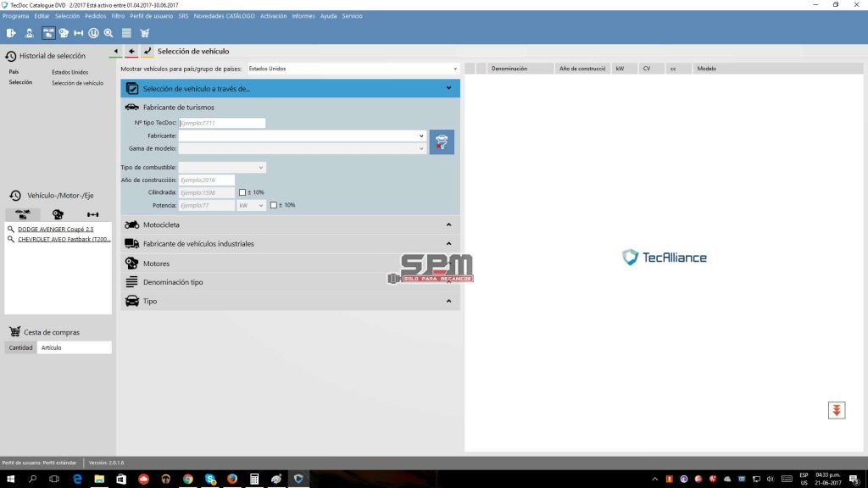Switch to vehicle history tab icon

[23, 214]
